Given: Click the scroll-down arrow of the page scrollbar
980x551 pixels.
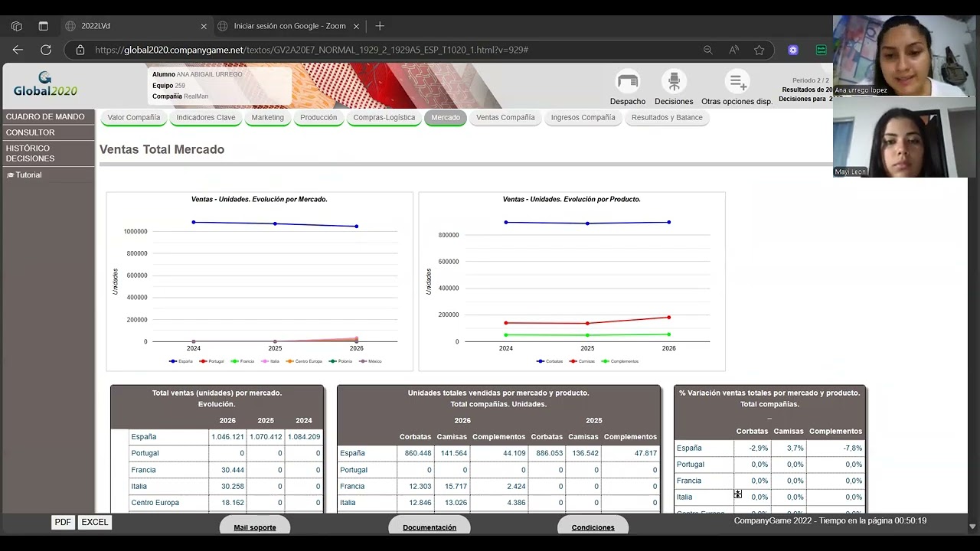Looking at the screenshot, I should click(x=972, y=527).
